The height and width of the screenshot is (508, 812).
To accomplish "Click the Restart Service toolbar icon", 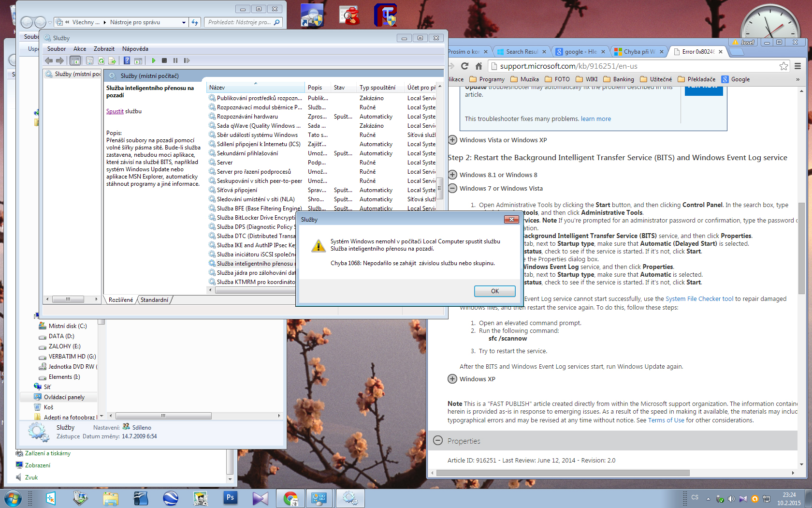I will [187, 60].
